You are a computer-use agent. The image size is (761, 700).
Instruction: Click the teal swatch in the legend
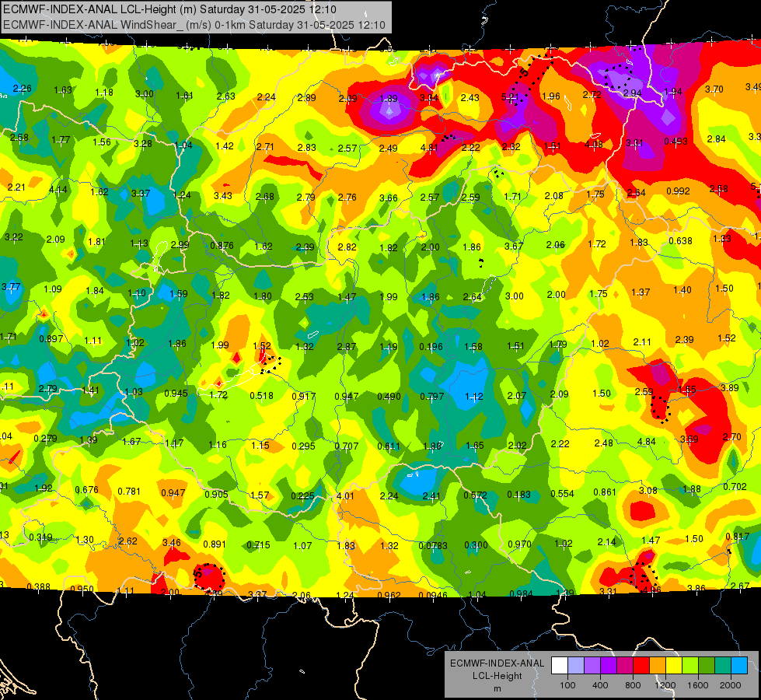point(723,665)
